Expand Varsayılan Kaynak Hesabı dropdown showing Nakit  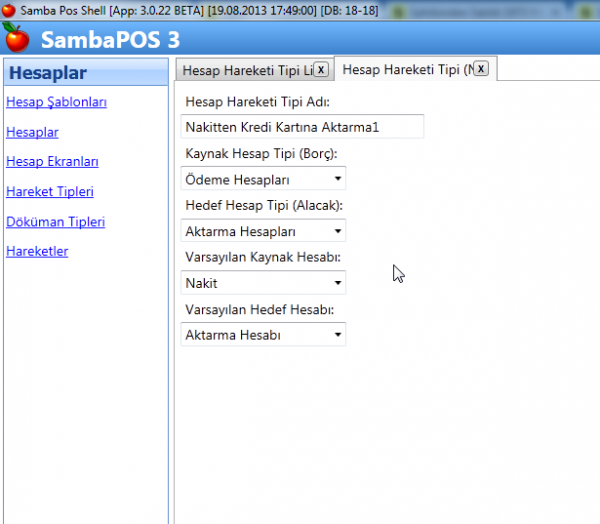coord(264,283)
